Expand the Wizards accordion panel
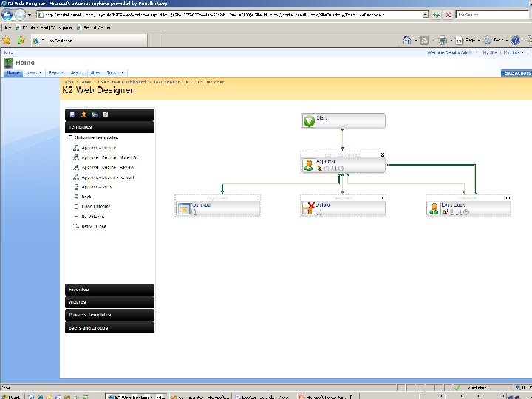 pos(109,302)
